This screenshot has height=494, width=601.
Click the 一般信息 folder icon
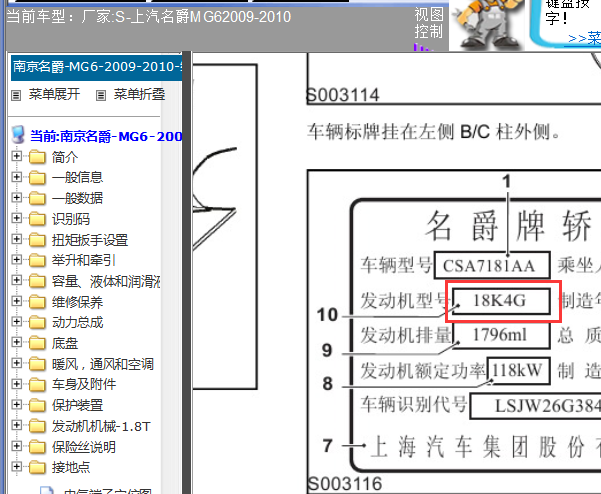tap(37, 177)
